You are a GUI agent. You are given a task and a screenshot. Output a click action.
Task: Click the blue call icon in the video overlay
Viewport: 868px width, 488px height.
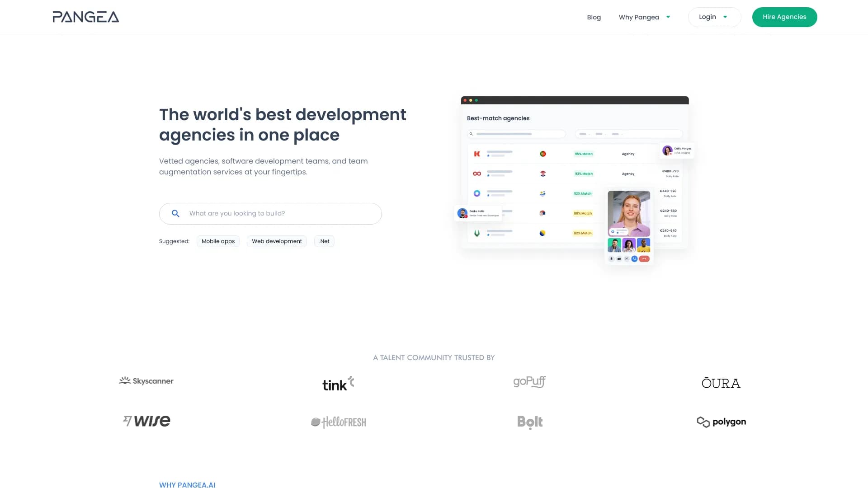coord(635,259)
